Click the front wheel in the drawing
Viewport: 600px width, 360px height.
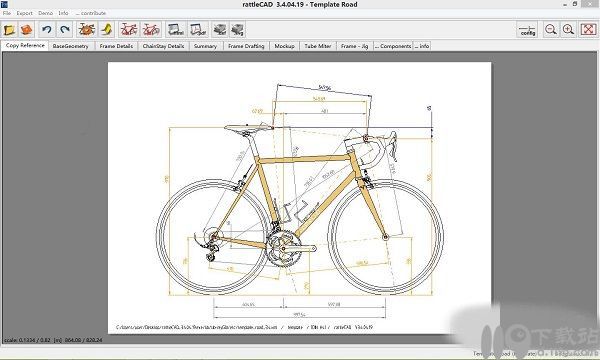point(386,236)
